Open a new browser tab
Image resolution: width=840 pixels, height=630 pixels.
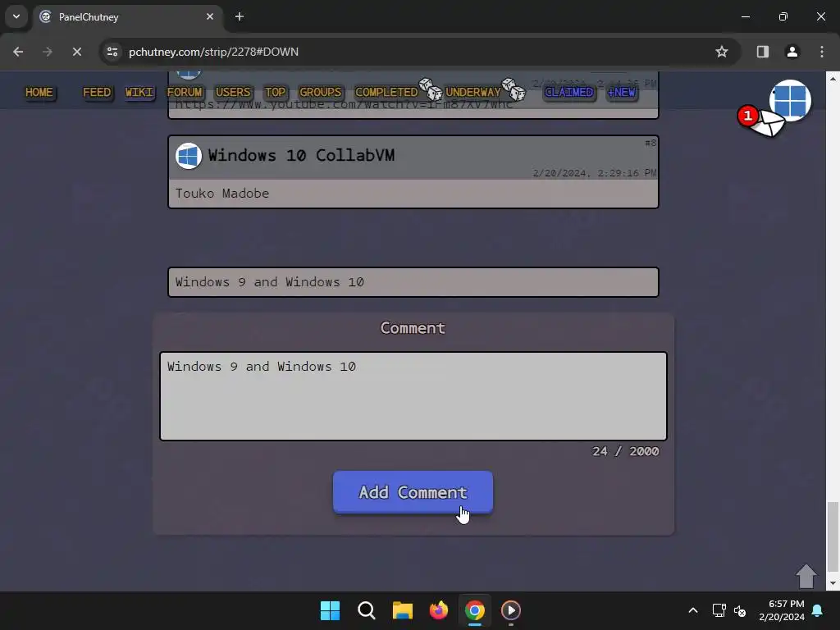240,16
